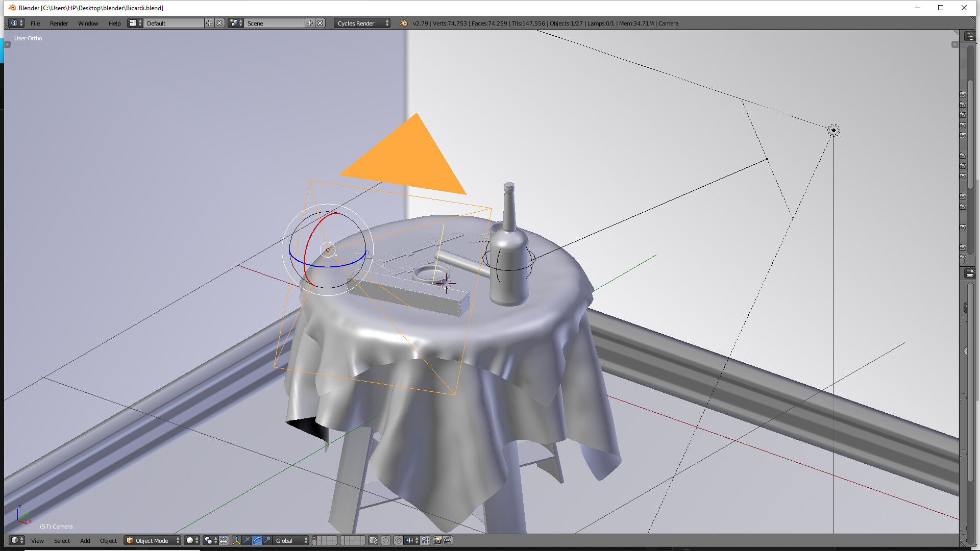Toggle lock camera and layers icon
This screenshot has height=551, width=980.
coord(373,540)
